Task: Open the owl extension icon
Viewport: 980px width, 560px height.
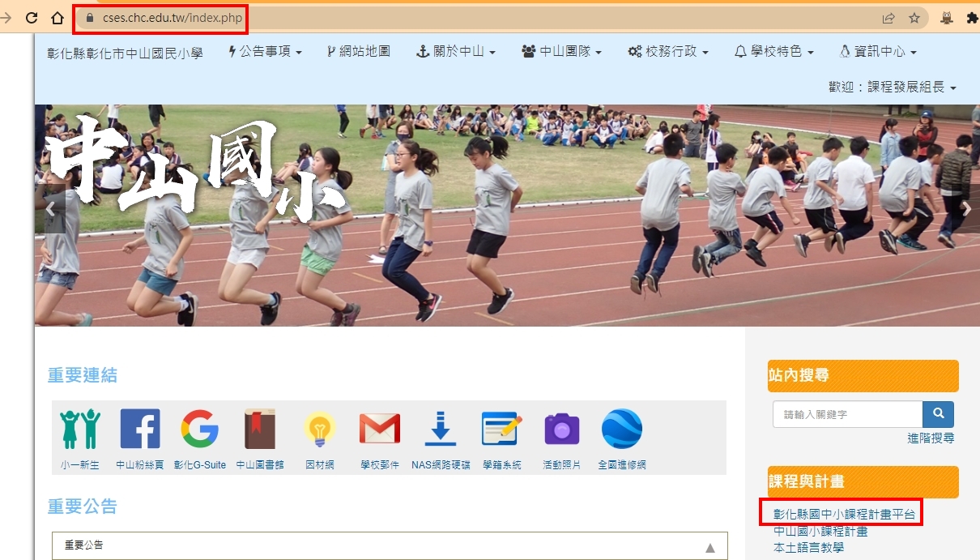Action: (x=947, y=18)
